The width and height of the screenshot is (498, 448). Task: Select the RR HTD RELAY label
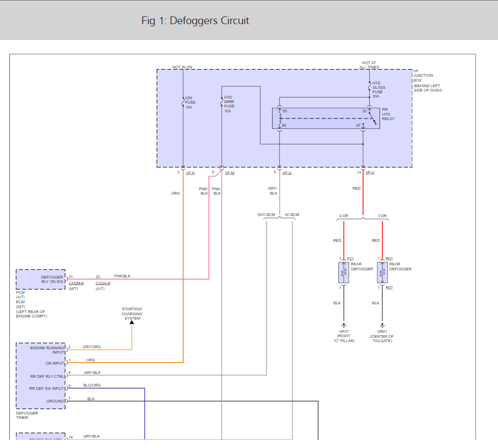point(388,114)
